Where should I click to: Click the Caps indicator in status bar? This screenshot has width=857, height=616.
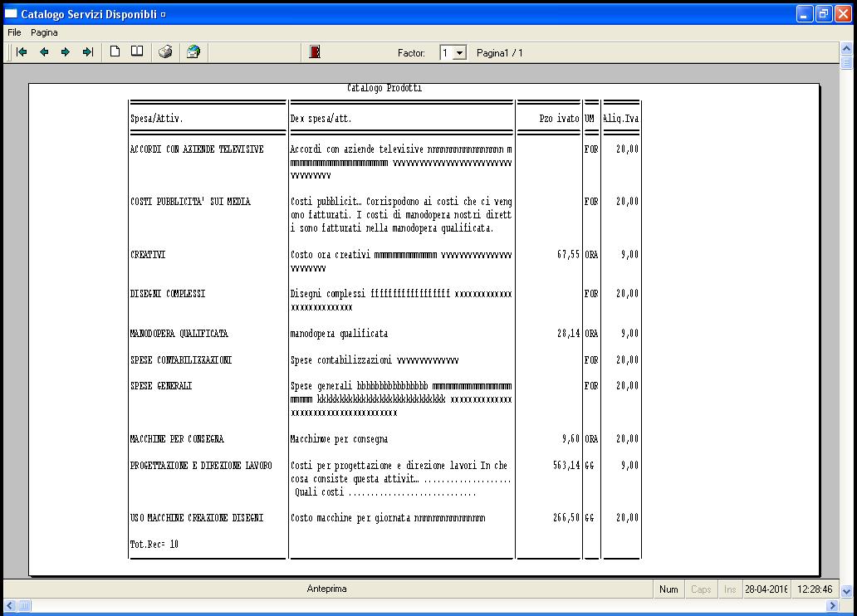pyautogui.click(x=701, y=589)
